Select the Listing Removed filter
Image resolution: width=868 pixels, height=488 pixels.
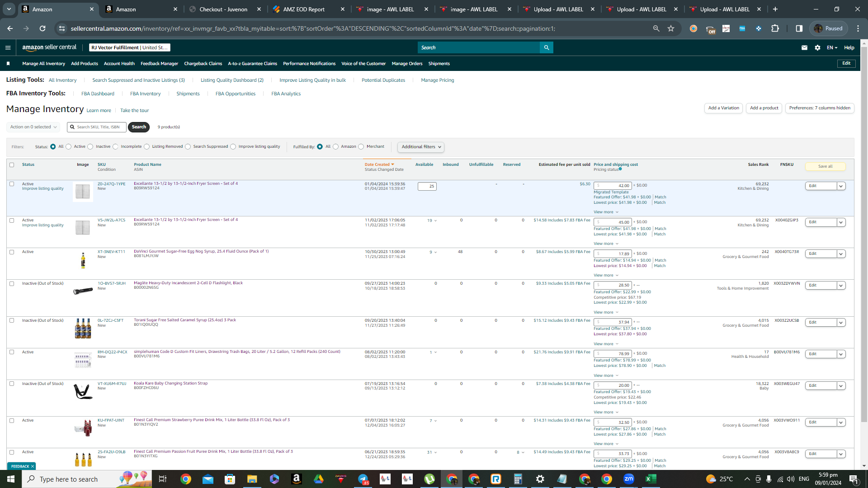146,147
